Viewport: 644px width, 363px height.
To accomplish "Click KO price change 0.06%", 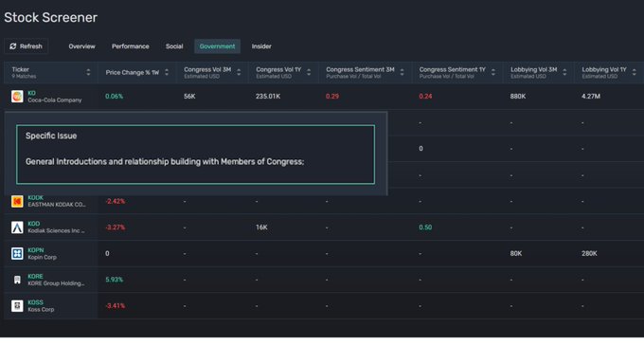I will pyautogui.click(x=115, y=96).
